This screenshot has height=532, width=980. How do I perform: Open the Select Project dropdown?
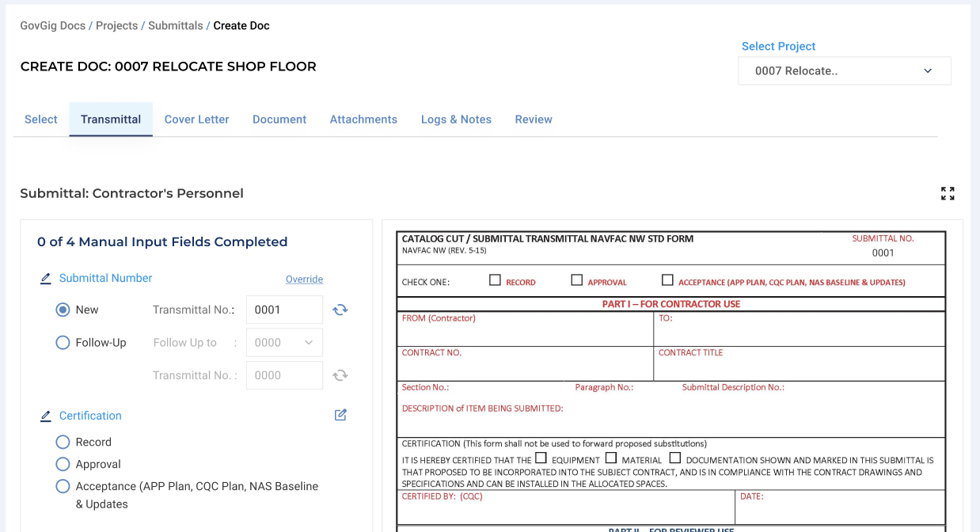click(x=844, y=70)
